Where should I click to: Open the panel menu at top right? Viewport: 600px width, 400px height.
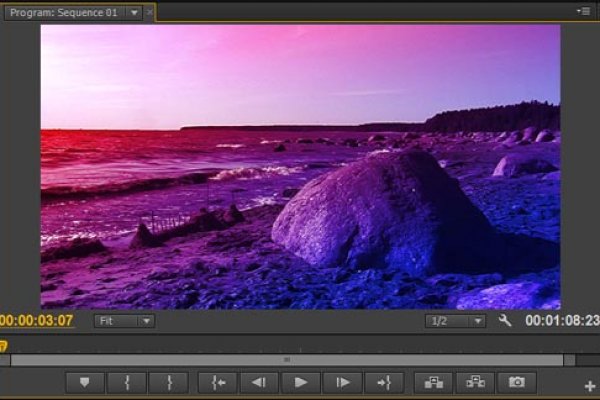[x=583, y=11]
